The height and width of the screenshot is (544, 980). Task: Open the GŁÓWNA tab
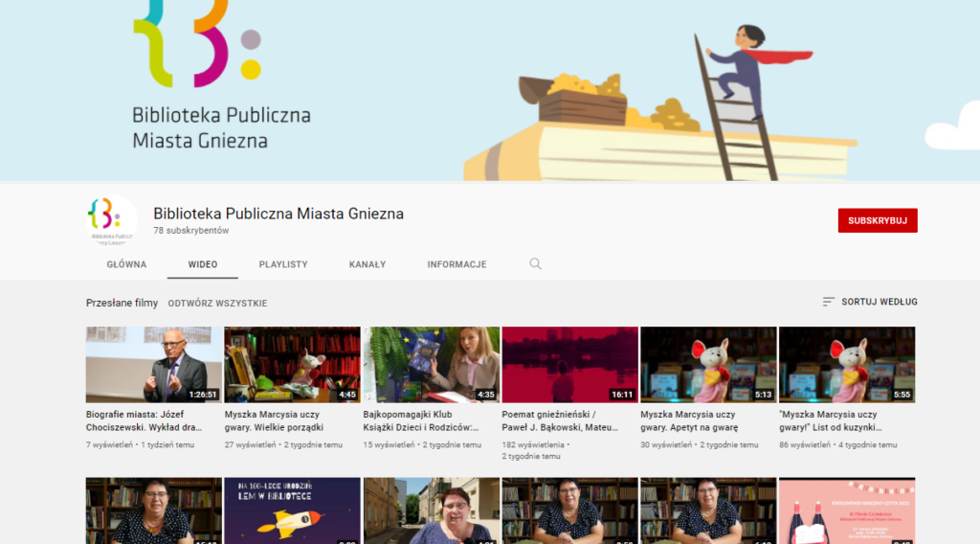tap(126, 264)
